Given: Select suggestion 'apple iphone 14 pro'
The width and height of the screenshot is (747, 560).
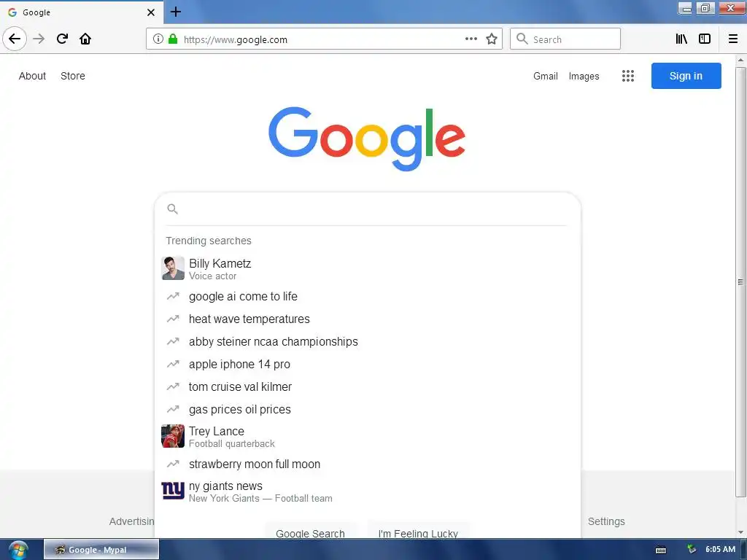Looking at the screenshot, I should [x=368, y=365].
